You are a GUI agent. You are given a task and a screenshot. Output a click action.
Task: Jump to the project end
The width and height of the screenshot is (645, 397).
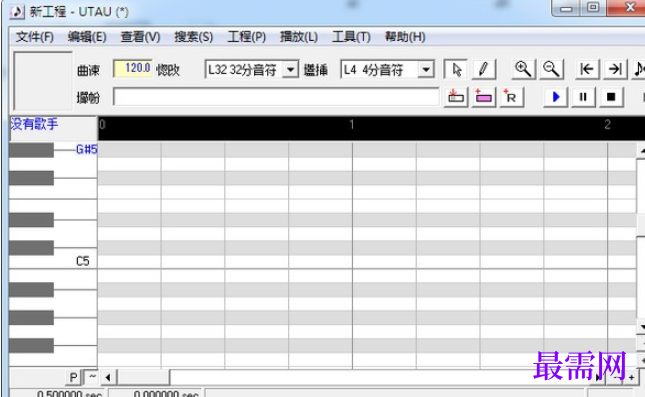pos(615,69)
